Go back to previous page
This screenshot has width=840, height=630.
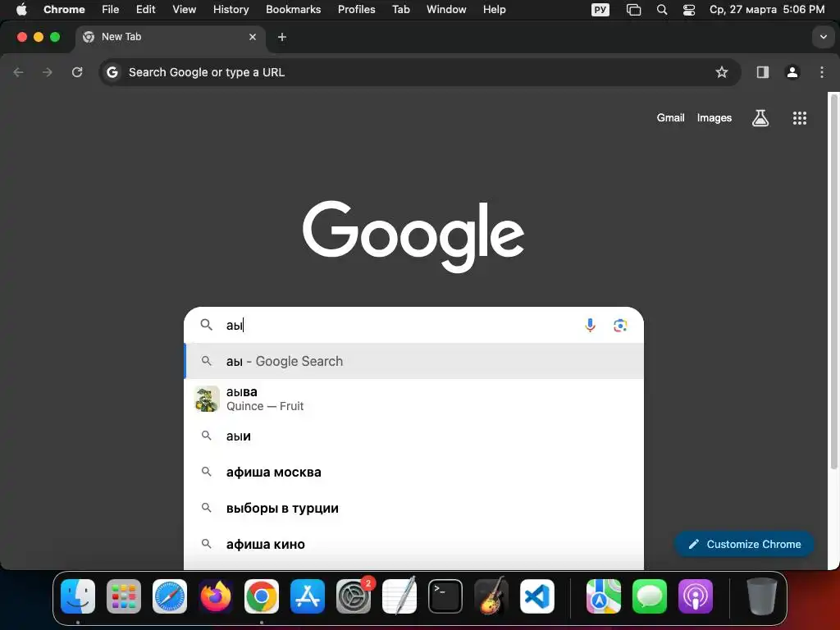18,72
